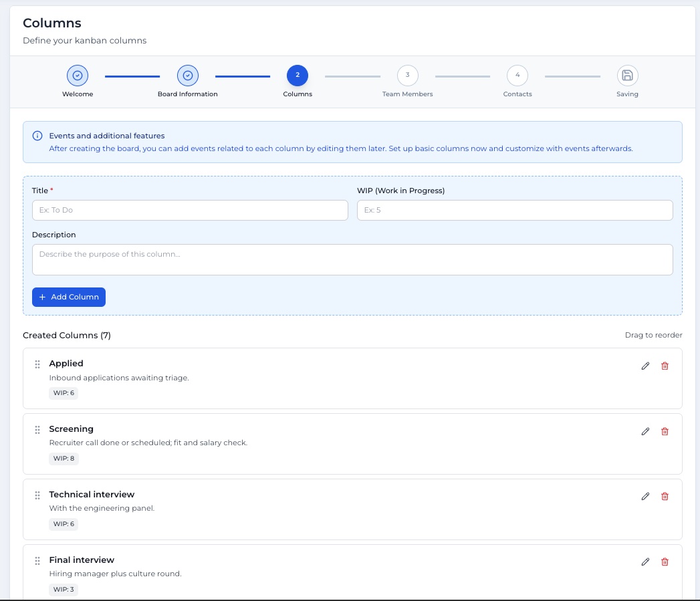Focus the Title input field
Viewport: 700px width, 601px height.
[x=190, y=210]
